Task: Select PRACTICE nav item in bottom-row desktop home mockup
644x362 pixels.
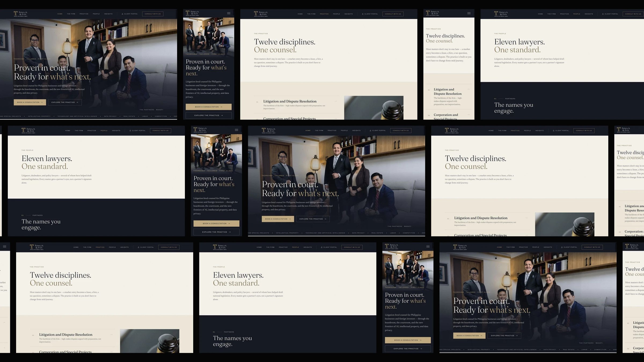Action: 524,247
